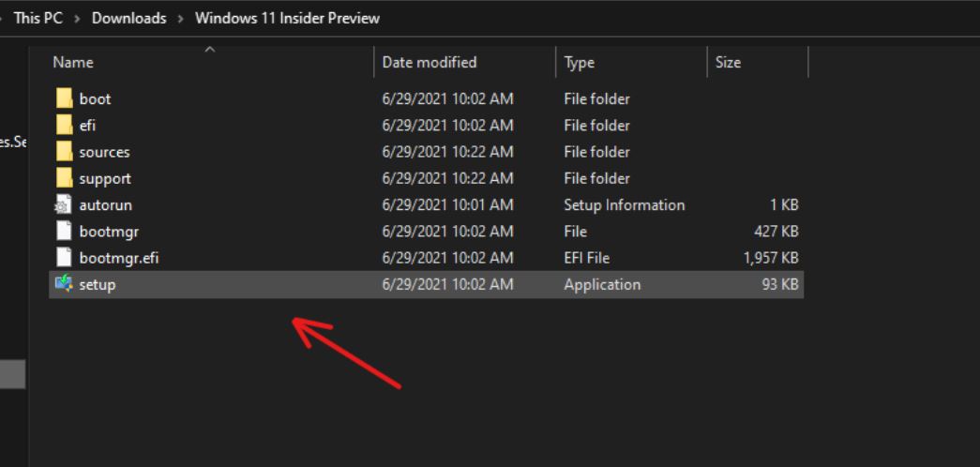
Task: Sort by Date modified column header
Action: pyautogui.click(x=430, y=63)
